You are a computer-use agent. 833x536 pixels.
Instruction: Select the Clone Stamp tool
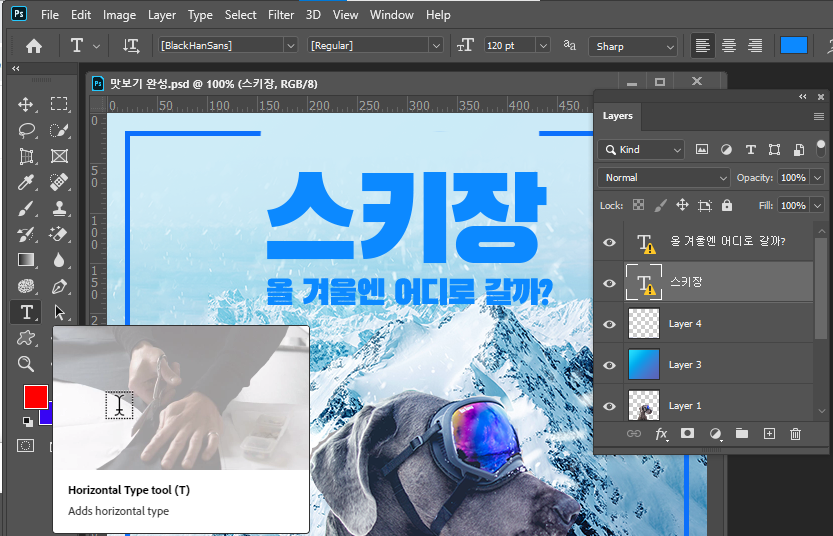(59, 208)
